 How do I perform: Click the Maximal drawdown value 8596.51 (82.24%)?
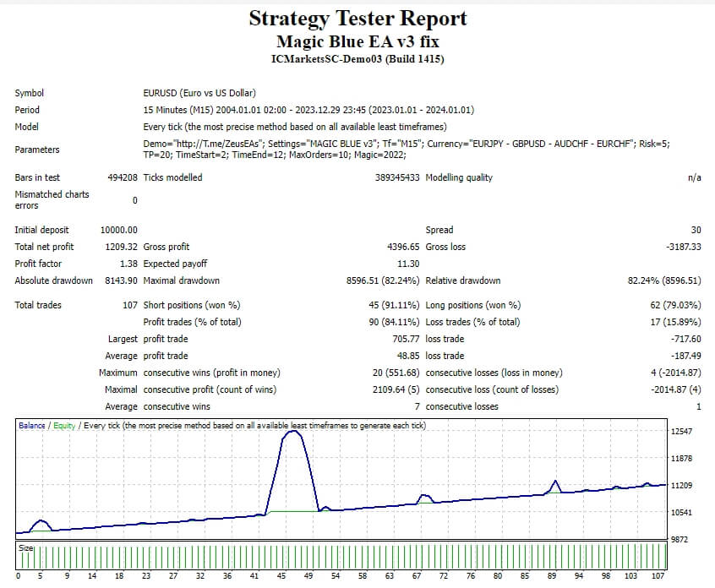[x=383, y=280]
